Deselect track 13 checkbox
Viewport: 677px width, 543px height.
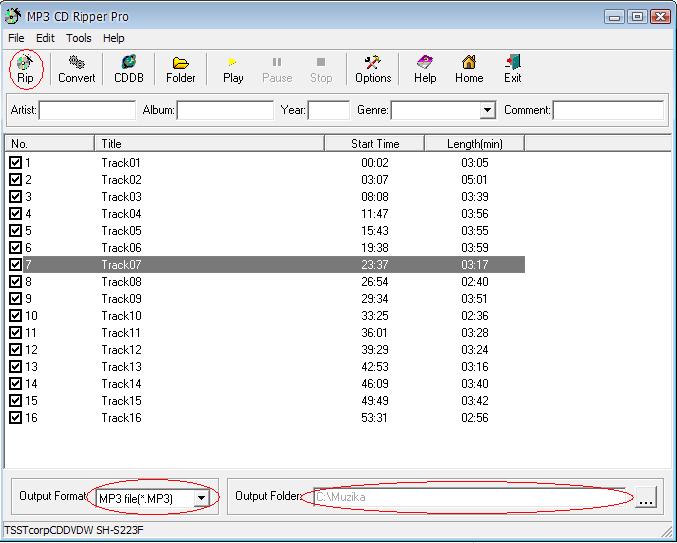click(x=15, y=367)
